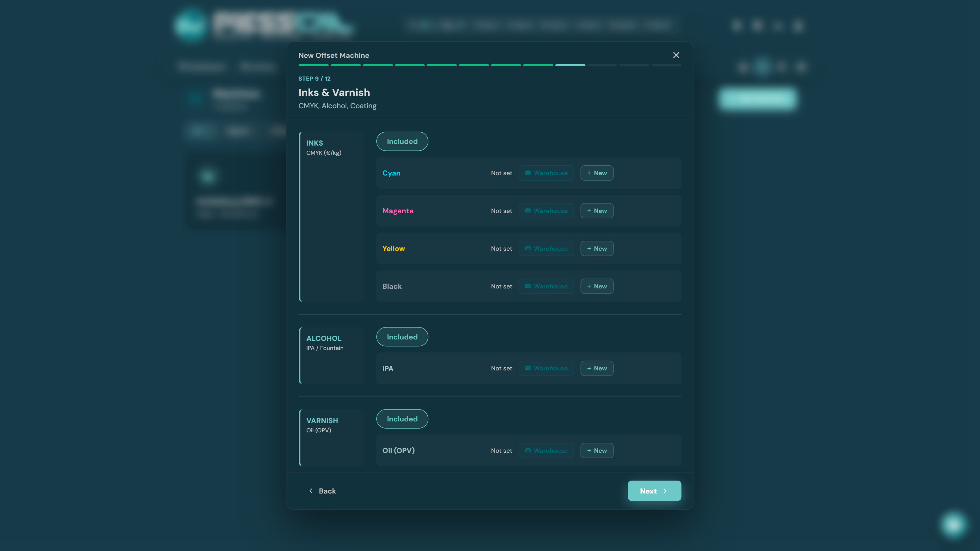The image size is (980, 551).
Task: Pick IPA from Warehouse
Action: click(x=546, y=368)
